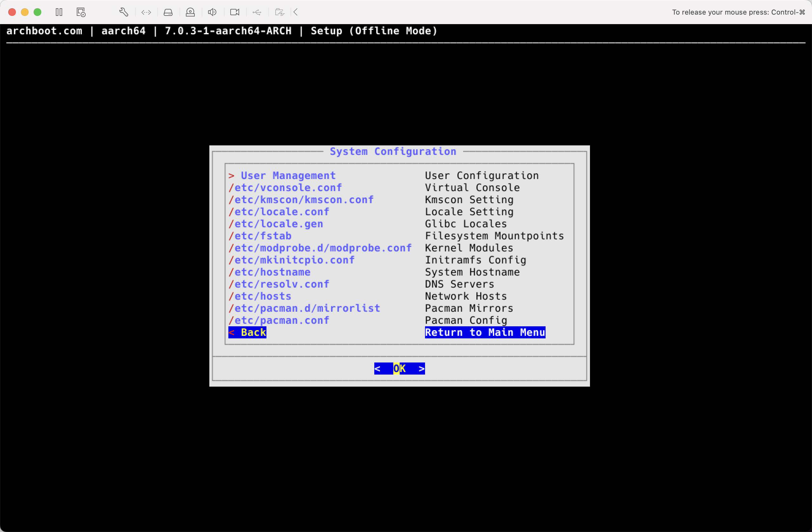Click the network adapter icon
Image resolution: width=812 pixels, height=532 pixels.
(x=146, y=12)
